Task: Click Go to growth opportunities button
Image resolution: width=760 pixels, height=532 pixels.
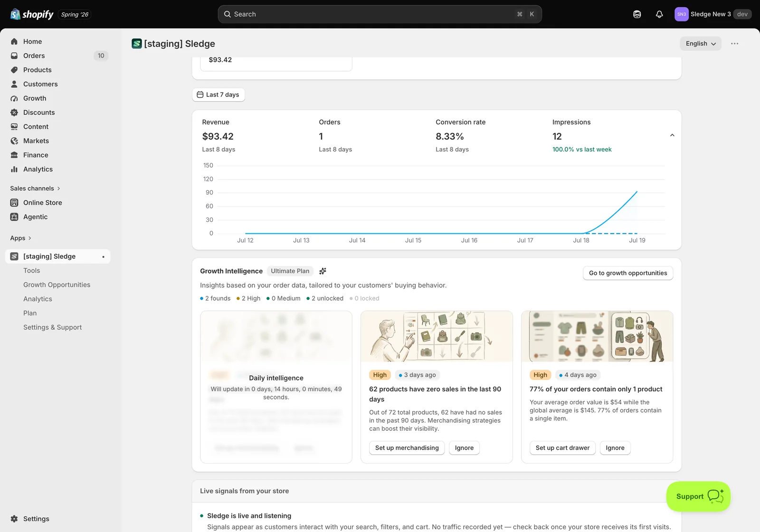Action: (x=628, y=273)
